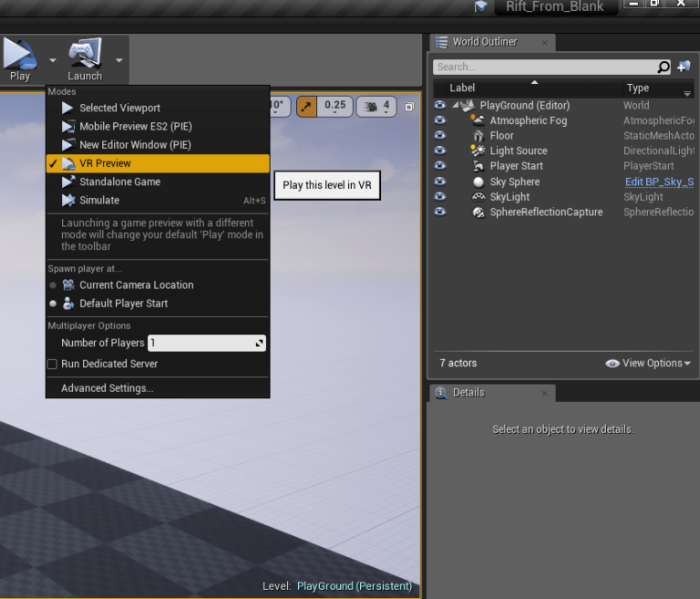Open the camera speed 4 dropdown

click(376, 107)
